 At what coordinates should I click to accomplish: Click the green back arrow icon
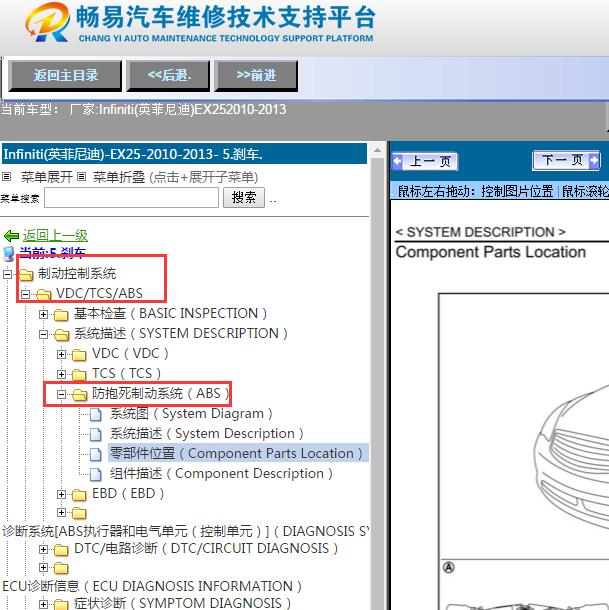(11, 236)
